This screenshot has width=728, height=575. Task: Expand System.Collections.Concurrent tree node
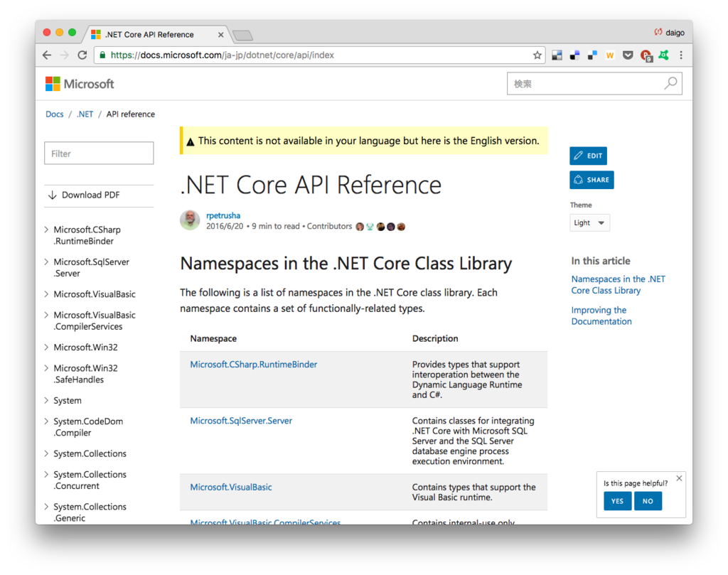tap(46, 474)
